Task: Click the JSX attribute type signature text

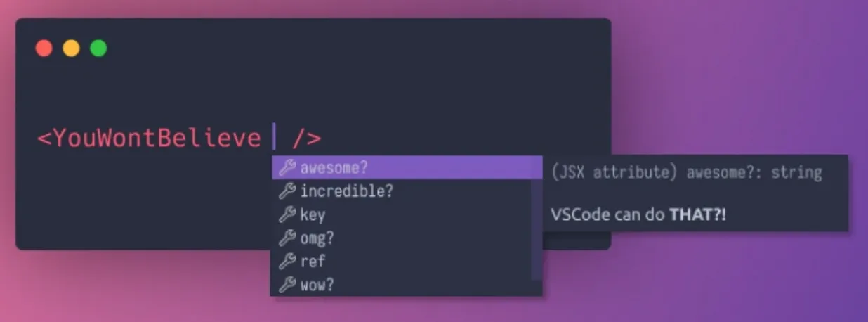Action: pyautogui.click(x=687, y=172)
